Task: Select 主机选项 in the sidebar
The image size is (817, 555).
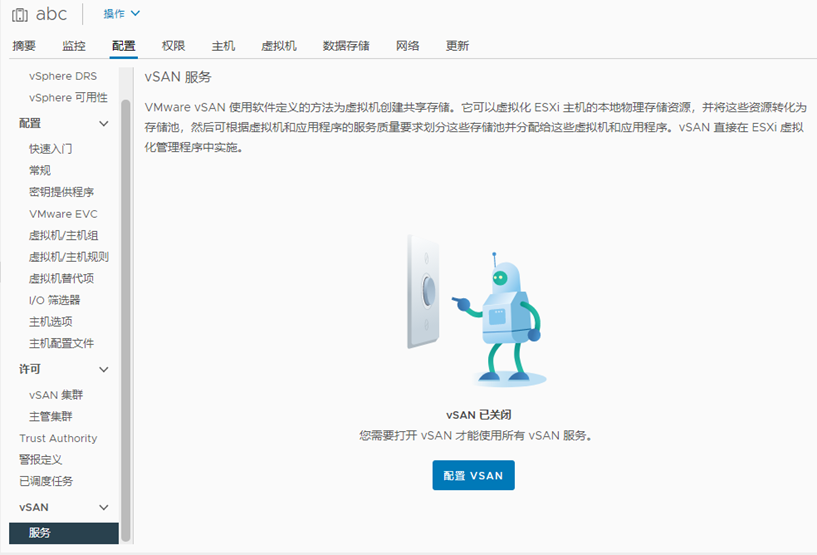Action: (x=51, y=322)
